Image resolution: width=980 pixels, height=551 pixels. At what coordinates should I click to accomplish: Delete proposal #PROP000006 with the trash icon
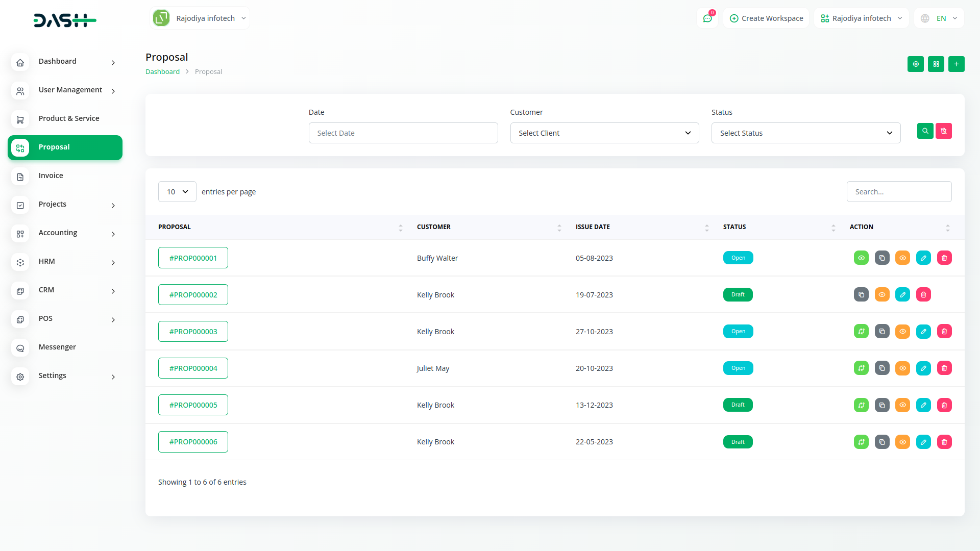coord(944,442)
